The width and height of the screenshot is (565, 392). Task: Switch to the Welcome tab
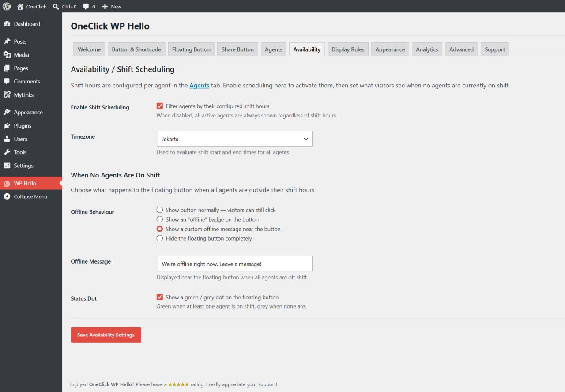coord(89,49)
